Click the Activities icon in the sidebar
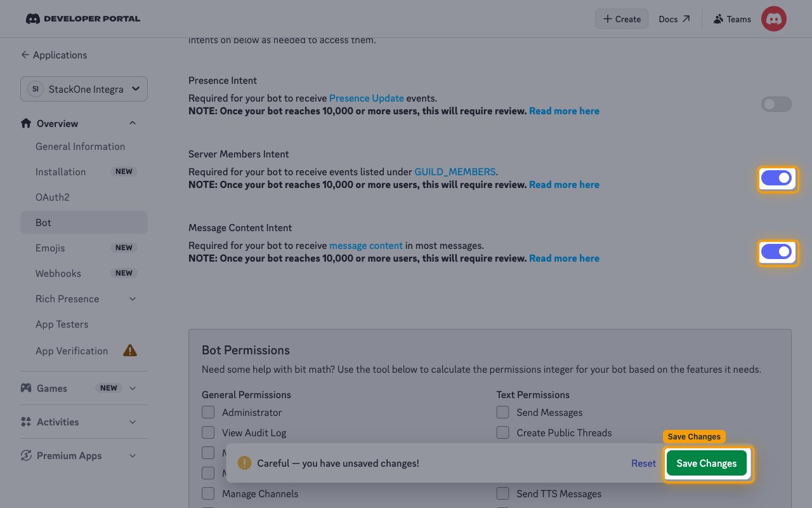Viewport: 812px width, 508px height. (x=26, y=422)
